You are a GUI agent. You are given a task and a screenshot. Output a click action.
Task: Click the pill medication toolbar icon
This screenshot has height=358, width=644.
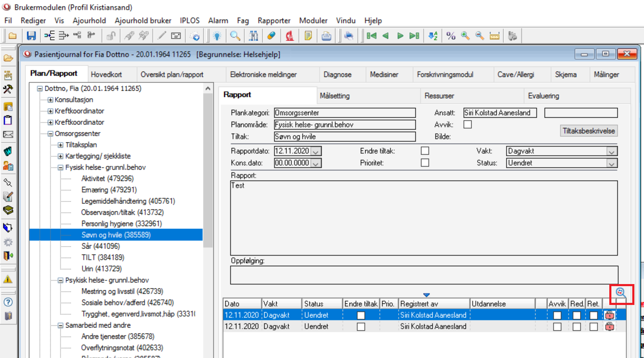[271, 36]
